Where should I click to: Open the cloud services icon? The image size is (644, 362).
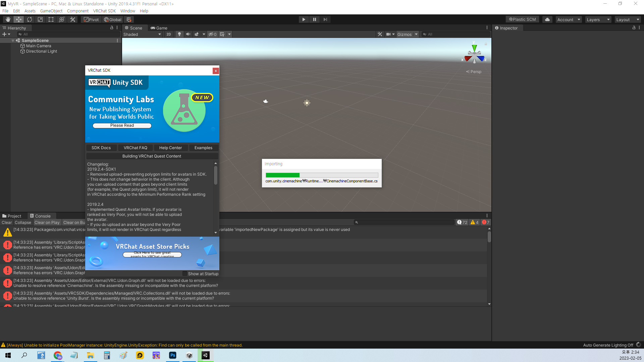(x=547, y=19)
